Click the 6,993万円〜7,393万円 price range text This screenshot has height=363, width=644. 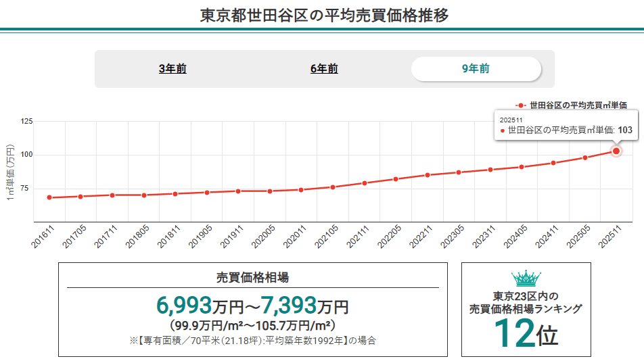click(252, 307)
